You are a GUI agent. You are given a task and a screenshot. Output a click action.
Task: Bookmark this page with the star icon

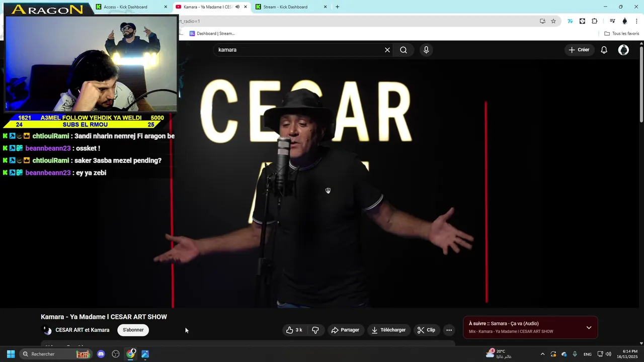click(553, 21)
